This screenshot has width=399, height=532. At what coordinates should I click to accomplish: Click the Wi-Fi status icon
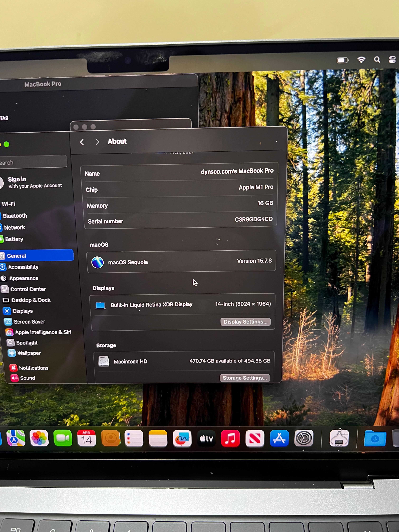tap(361, 60)
